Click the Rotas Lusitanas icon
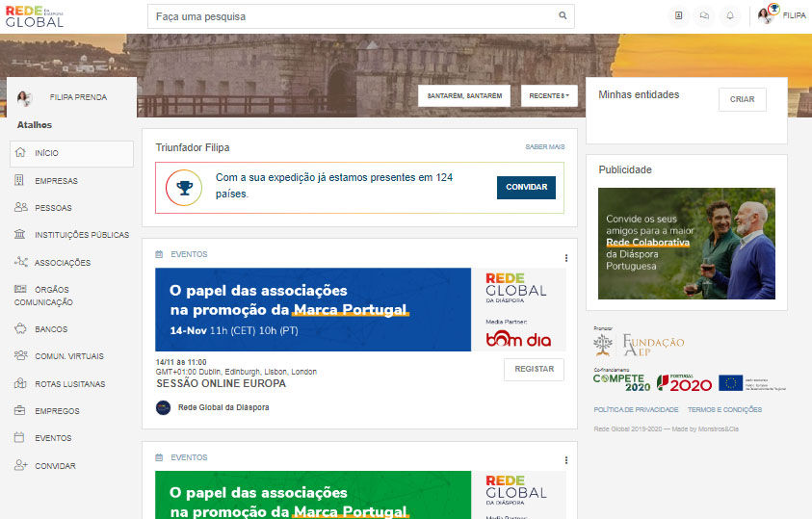This screenshot has height=519, width=812. click(20, 383)
